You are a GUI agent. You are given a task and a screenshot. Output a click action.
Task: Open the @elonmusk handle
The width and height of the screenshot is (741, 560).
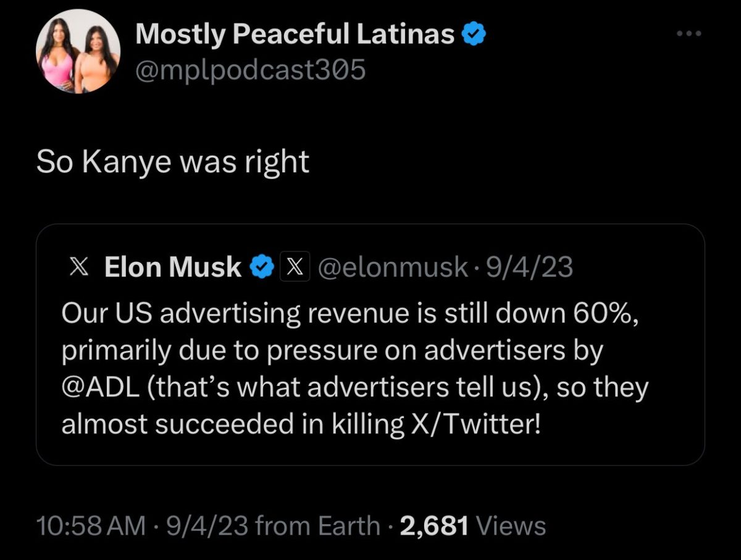[391, 267]
